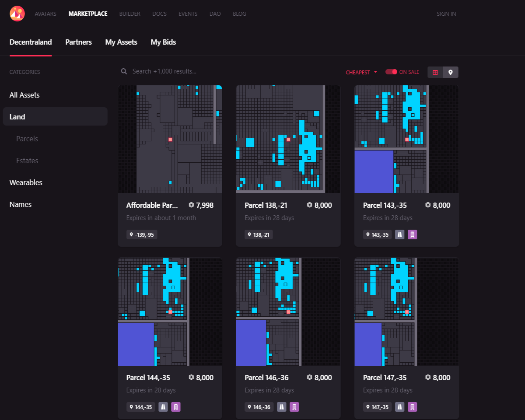525x420 pixels.
Task: Select the Decentraland tab
Action: pyautogui.click(x=31, y=42)
